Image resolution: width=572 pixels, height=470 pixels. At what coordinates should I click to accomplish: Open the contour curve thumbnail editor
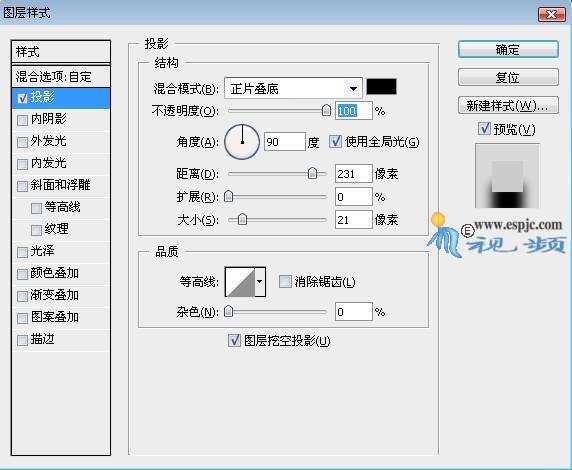[240, 281]
